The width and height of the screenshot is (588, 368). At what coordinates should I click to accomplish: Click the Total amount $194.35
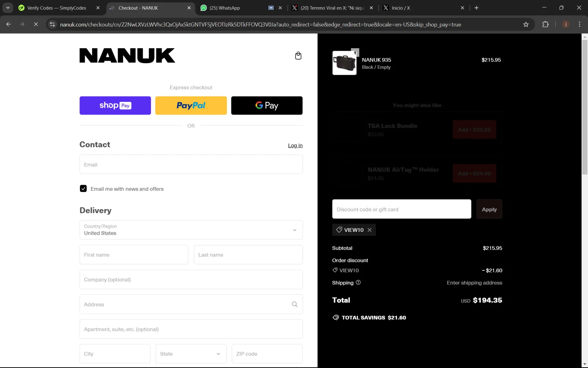(x=487, y=300)
